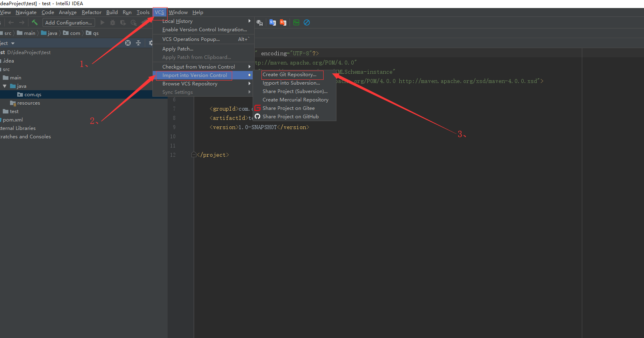
Task: Click the Forward navigation arrow
Action: pyautogui.click(x=22, y=22)
